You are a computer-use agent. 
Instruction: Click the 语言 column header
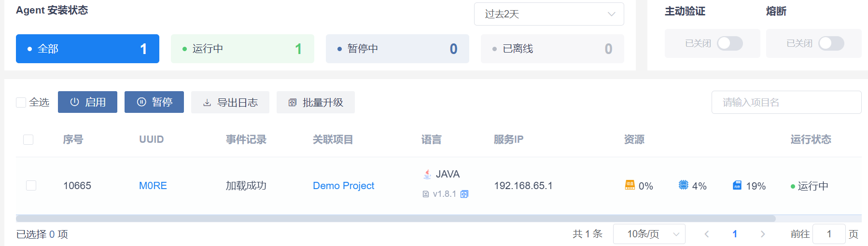click(432, 139)
